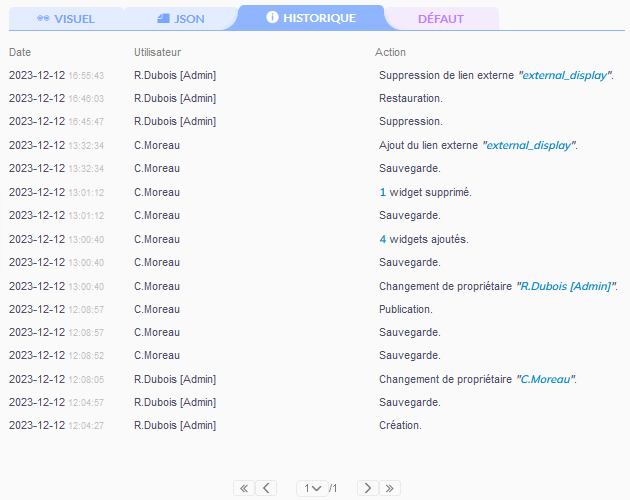
Task: Select the Création history entry
Action: click(x=400, y=425)
